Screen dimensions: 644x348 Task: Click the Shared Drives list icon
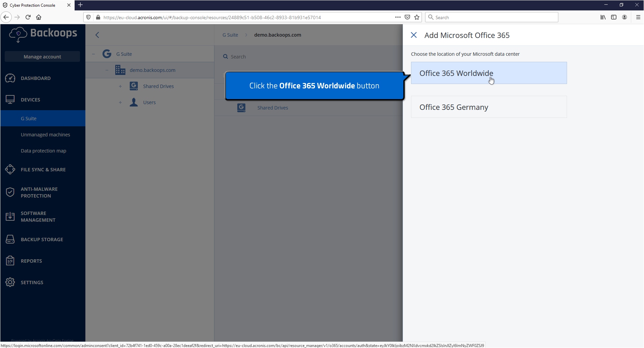241,107
